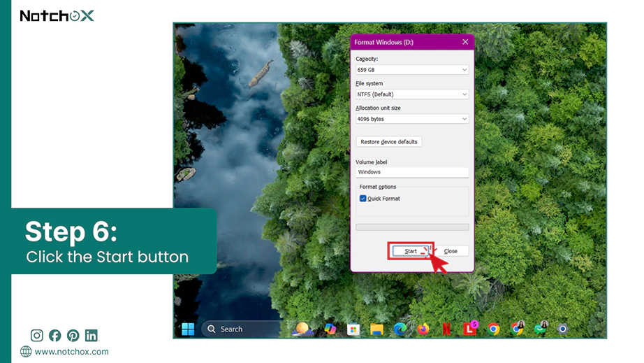Image resolution: width=644 pixels, height=363 pixels.
Task: Open the Facebook icon
Action: coord(54,336)
